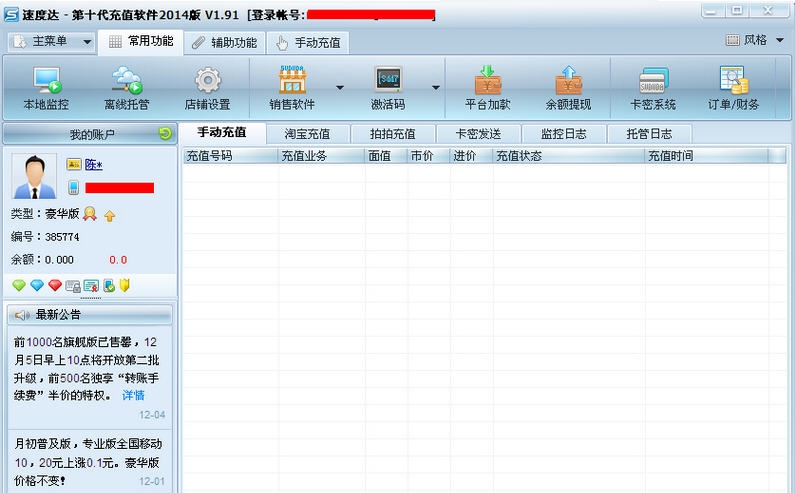This screenshot has width=795, height=493.
Task: Click the mobile phone icon in account panel
Action: click(74, 187)
